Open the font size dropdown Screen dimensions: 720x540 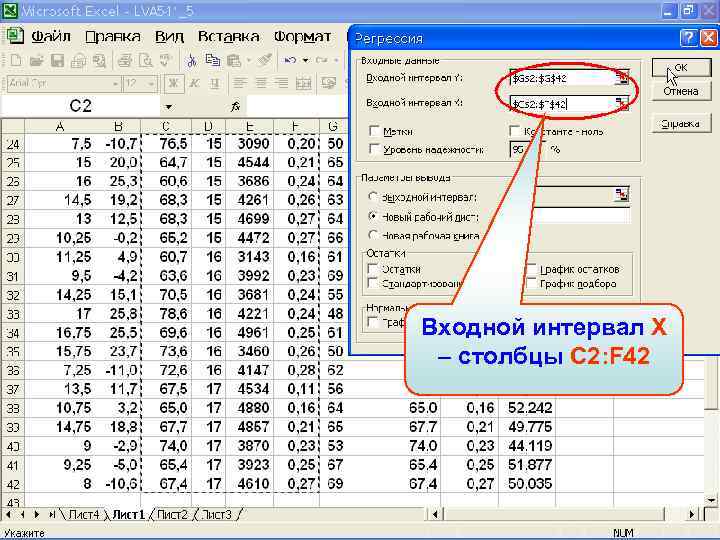(151, 84)
